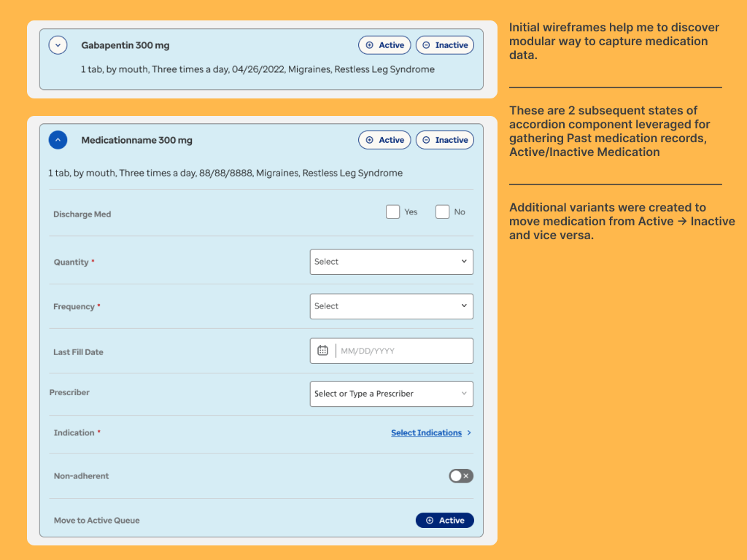Click the arrow next to Select Indications
The image size is (747, 560).
(469, 433)
